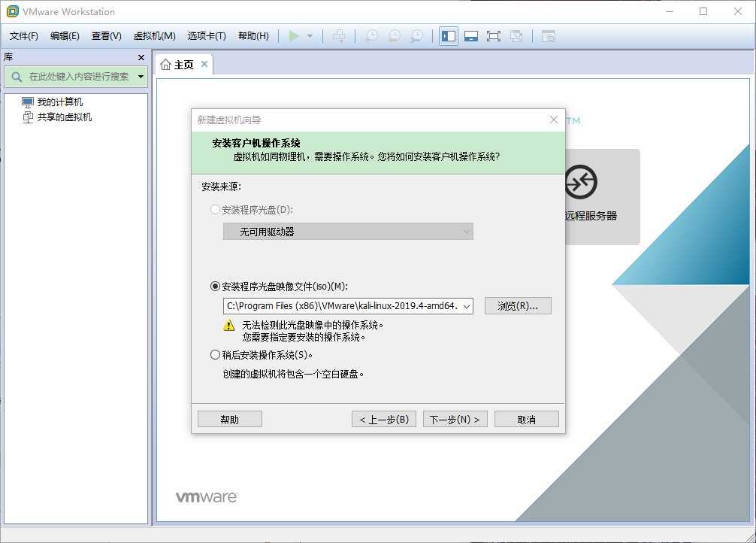
Task: Click the yellow warning triangle icon
Action: pos(229,326)
